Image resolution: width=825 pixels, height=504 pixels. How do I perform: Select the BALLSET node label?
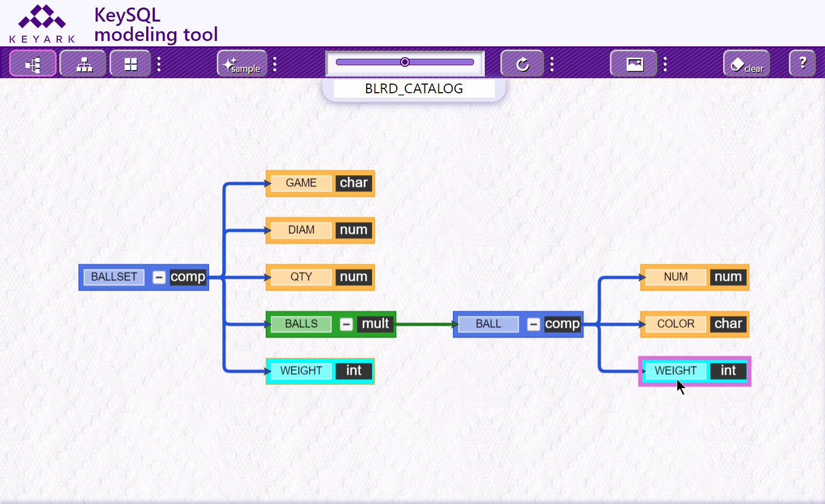point(114,277)
